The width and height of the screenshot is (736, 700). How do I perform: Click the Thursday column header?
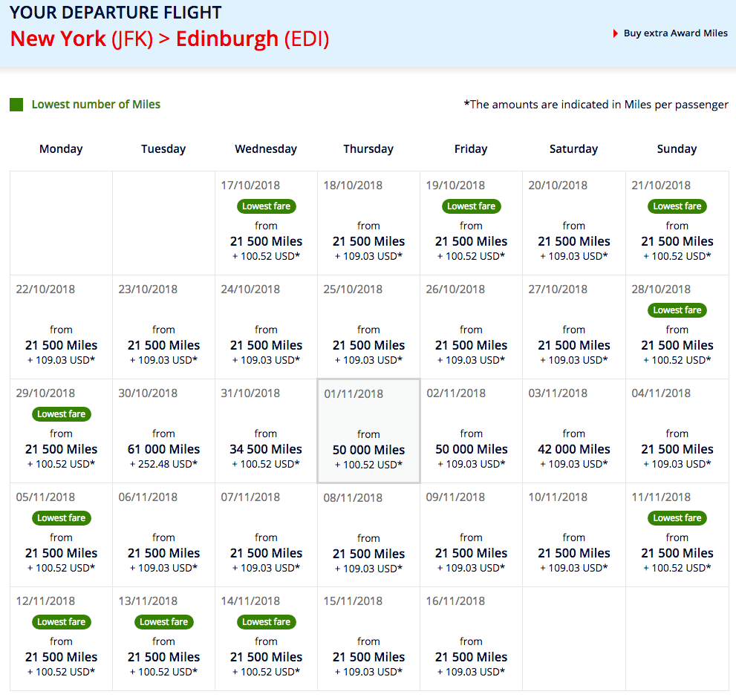(368, 148)
